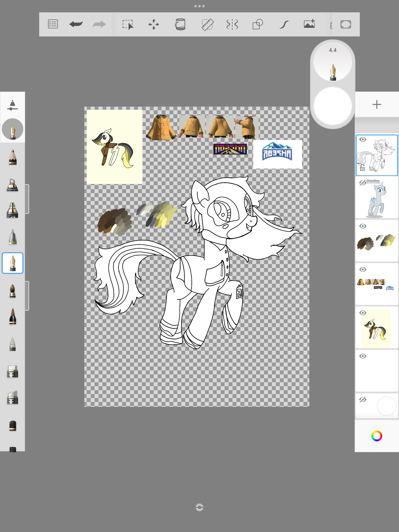
Task: Select the Soft eraser below hard eraser
Action: coord(13,398)
